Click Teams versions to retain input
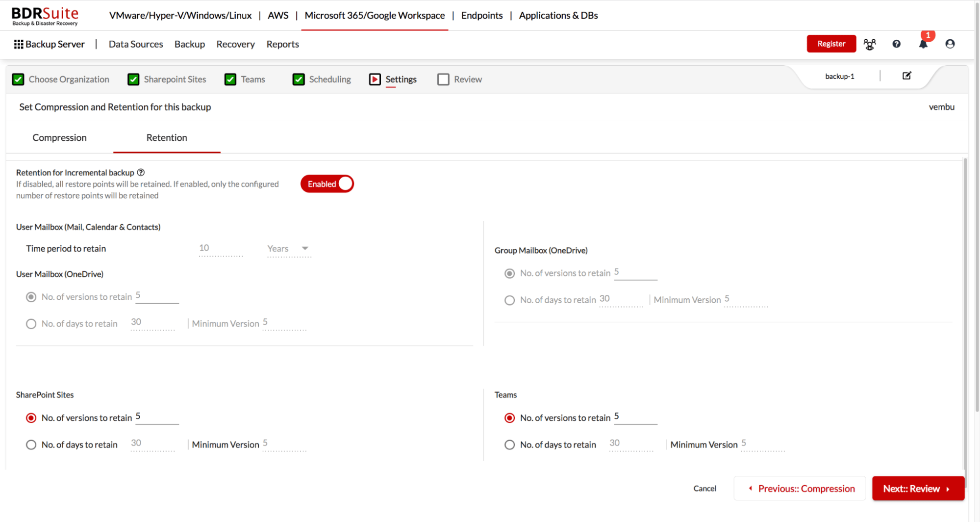The height and width of the screenshot is (522, 980). click(x=635, y=417)
